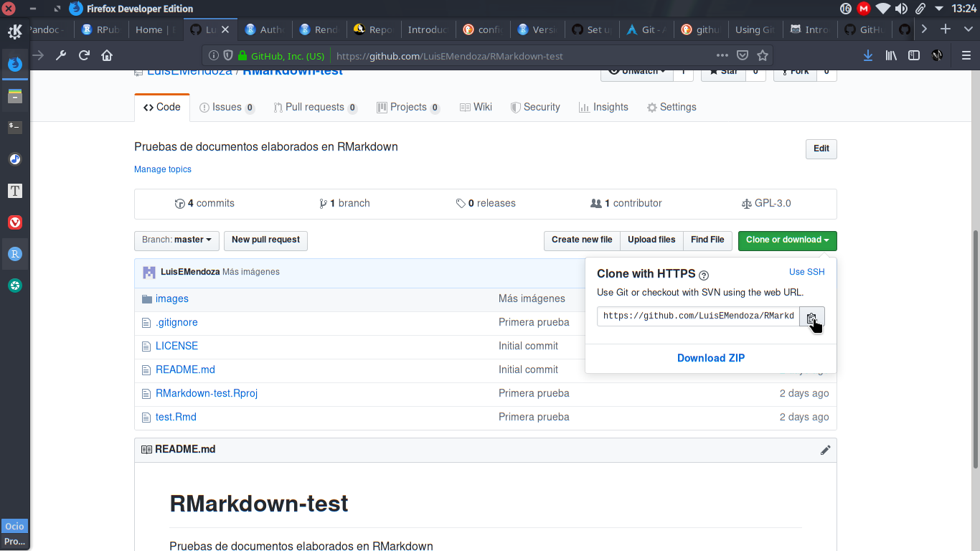Go to the Wiki tab
Screen dimensions: 980x551
[x=476, y=108]
